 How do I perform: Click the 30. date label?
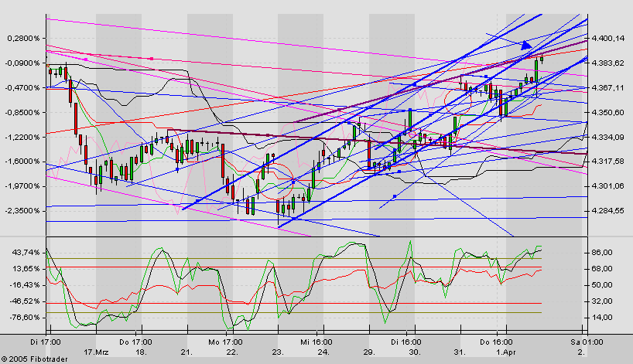(x=415, y=352)
